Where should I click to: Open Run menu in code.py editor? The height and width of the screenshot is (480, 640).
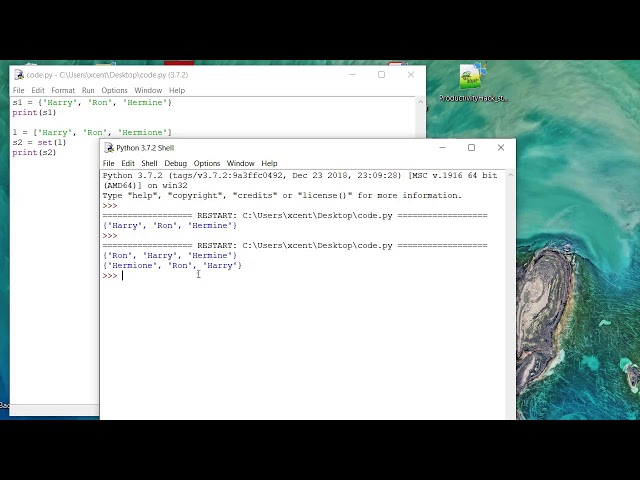coord(88,90)
